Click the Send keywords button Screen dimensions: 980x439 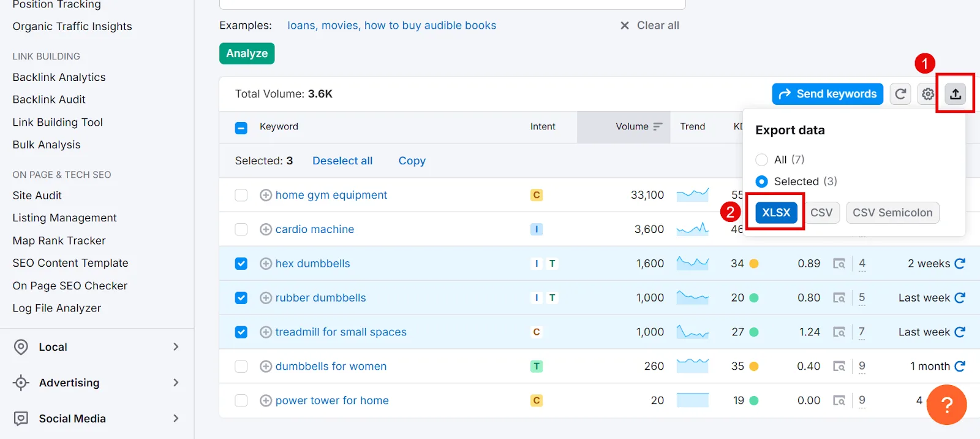coord(827,94)
